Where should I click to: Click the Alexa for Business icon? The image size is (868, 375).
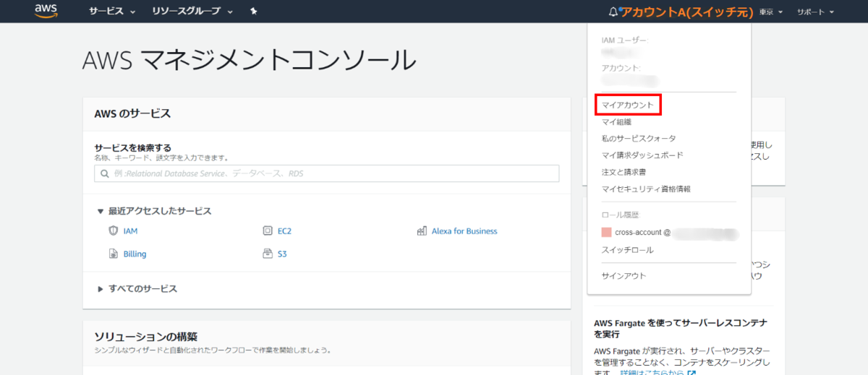coord(422,231)
